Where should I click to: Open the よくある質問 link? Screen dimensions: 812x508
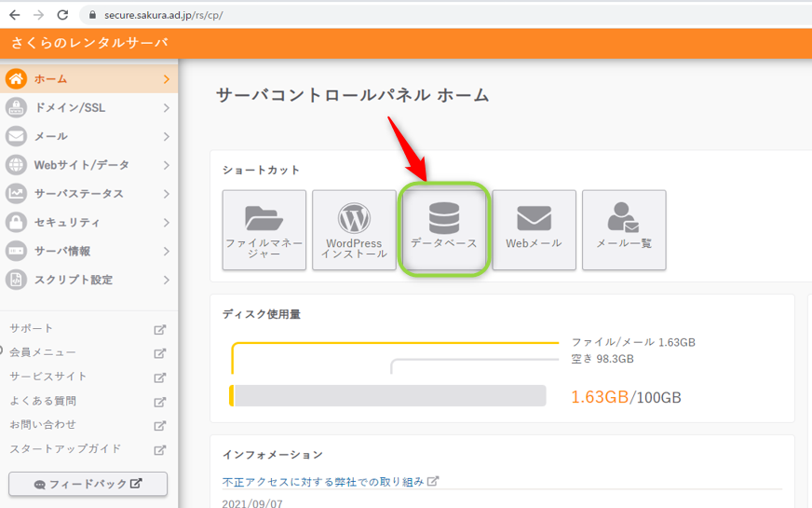tap(43, 401)
